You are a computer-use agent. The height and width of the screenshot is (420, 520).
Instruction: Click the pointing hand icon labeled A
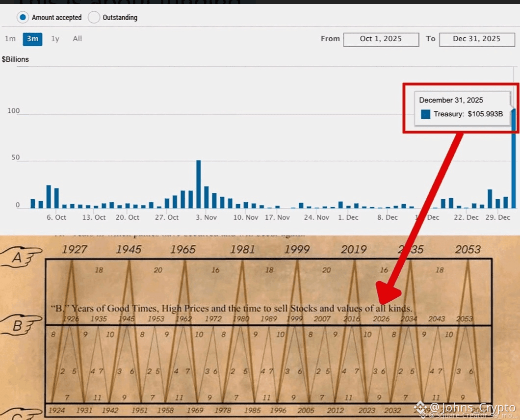tap(21, 258)
